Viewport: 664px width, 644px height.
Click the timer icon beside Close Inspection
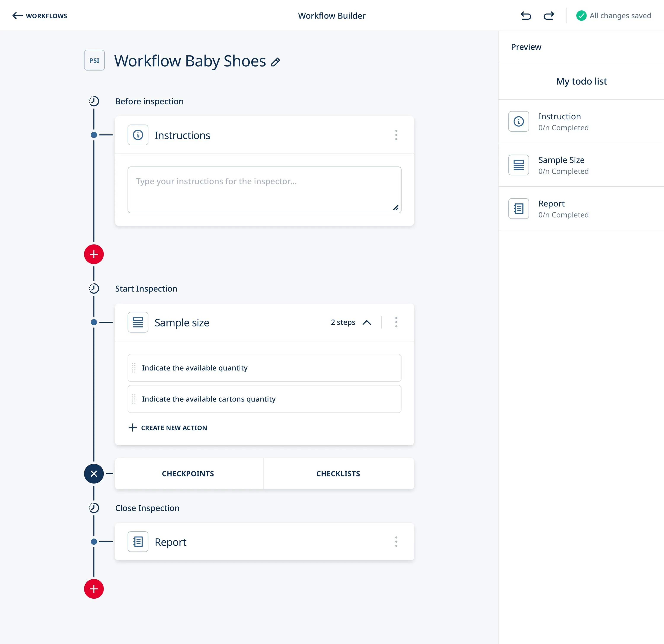point(94,507)
